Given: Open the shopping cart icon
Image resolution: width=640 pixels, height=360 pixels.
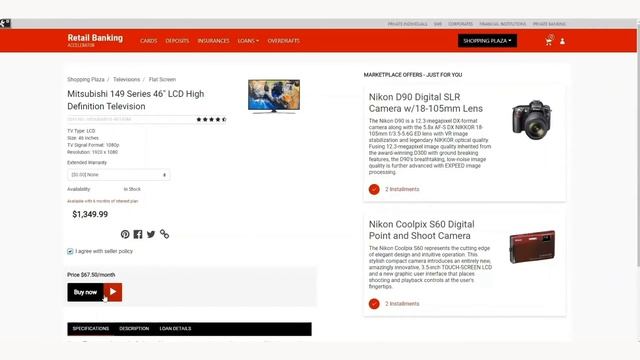Looking at the screenshot, I should [549, 40].
